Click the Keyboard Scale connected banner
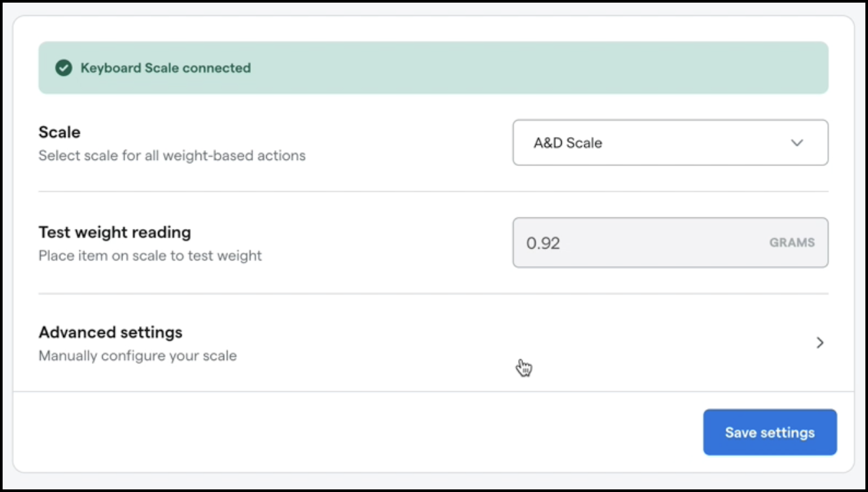The height and width of the screenshot is (492, 868). point(433,68)
